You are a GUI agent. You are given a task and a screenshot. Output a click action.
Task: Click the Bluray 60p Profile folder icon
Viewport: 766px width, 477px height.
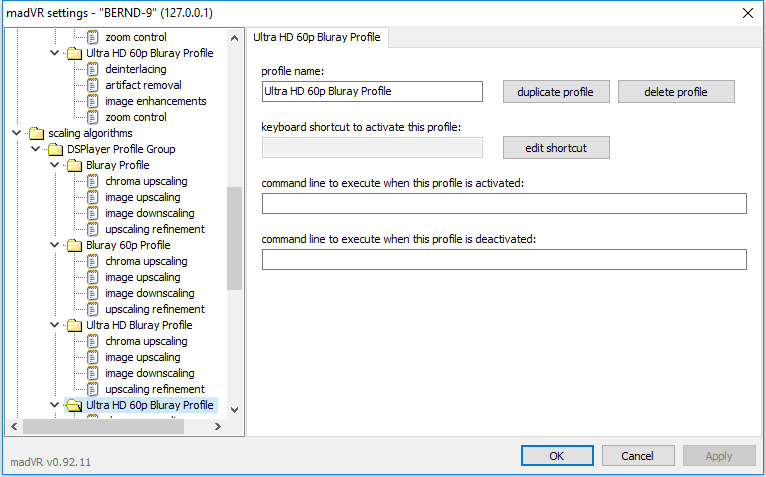pos(74,245)
